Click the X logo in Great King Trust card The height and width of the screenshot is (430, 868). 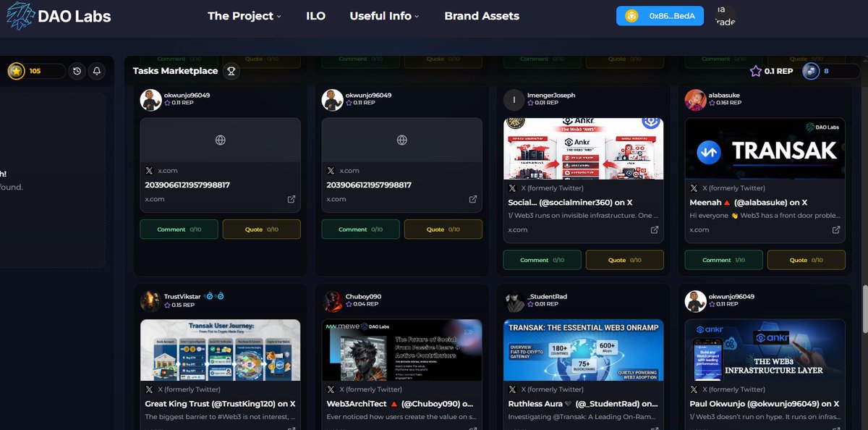coord(150,389)
